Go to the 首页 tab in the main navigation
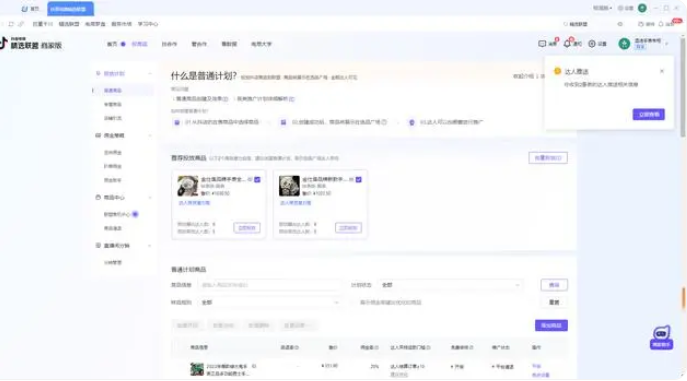The image size is (687, 381). pyautogui.click(x=113, y=44)
